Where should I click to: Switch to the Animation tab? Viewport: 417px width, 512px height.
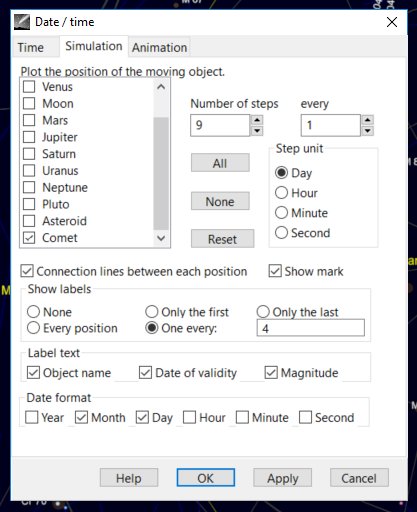[x=159, y=47]
